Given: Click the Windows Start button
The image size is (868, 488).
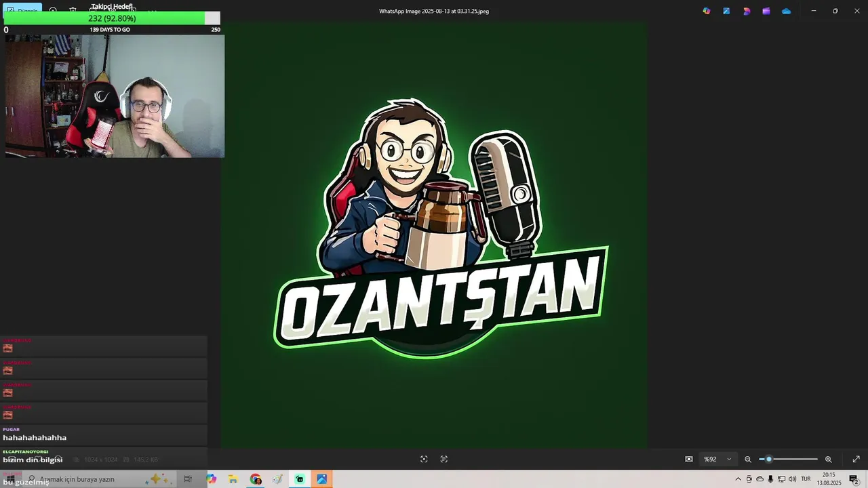Looking at the screenshot, I should click(x=9, y=479).
